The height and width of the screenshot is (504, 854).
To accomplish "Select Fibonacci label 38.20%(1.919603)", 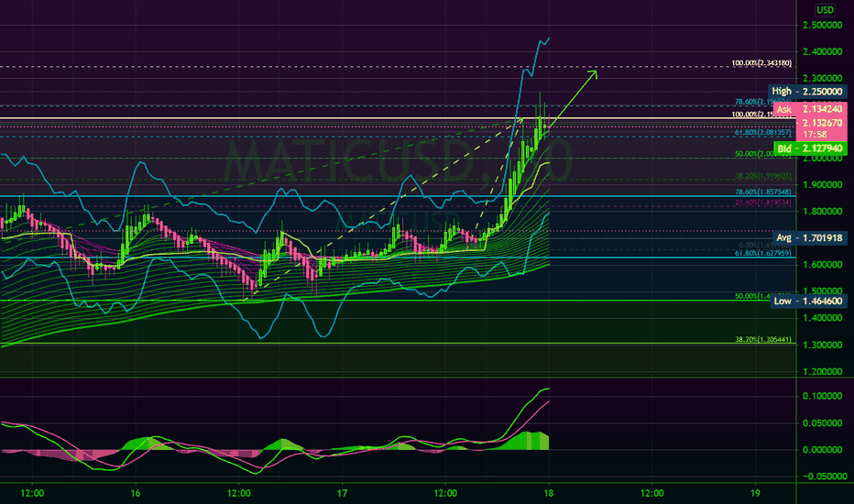I will click(763, 176).
